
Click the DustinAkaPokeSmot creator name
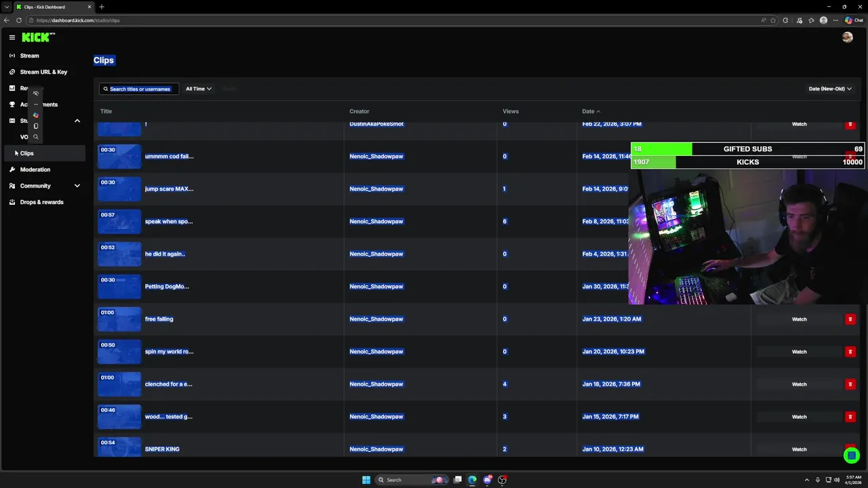tap(376, 124)
